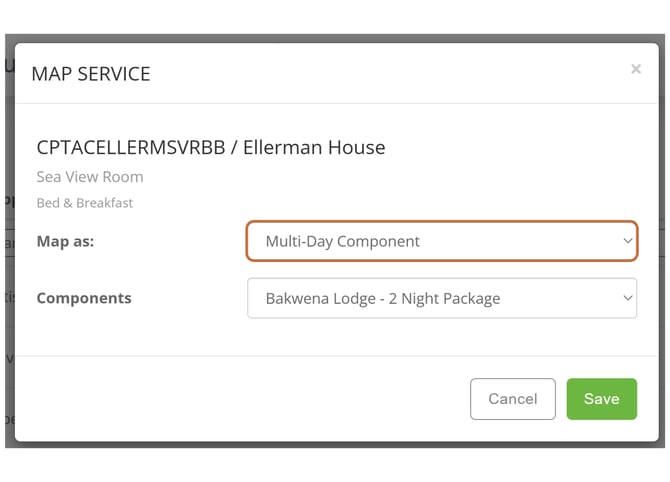
Task: Click the 'MAP SERVICE' dialog title
Action: tap(91, 73)
